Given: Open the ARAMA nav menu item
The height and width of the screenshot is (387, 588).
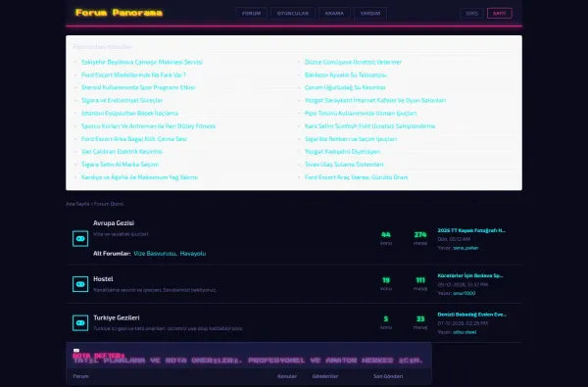Looking at the screenshot, I should pos(334,13).
